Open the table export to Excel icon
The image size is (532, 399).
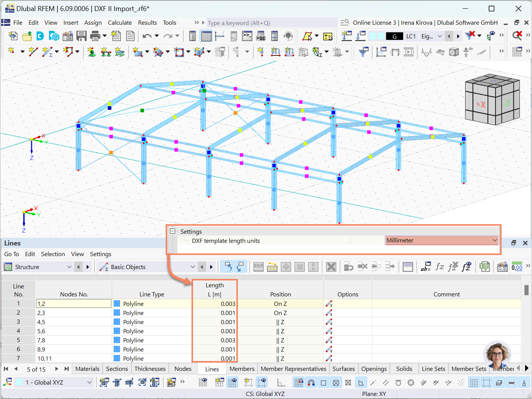click(484, 267)
